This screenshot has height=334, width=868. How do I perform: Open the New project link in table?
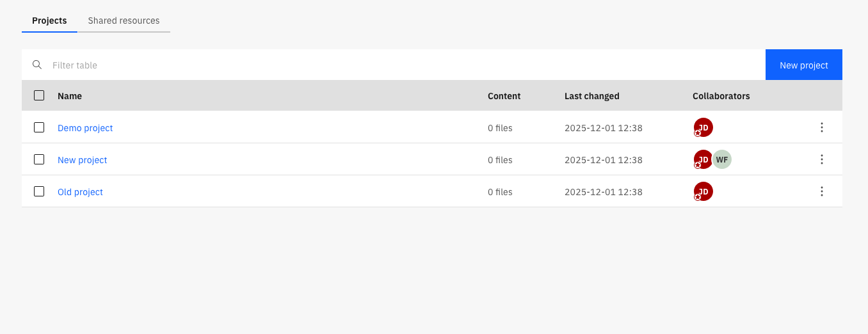point(83,160)
